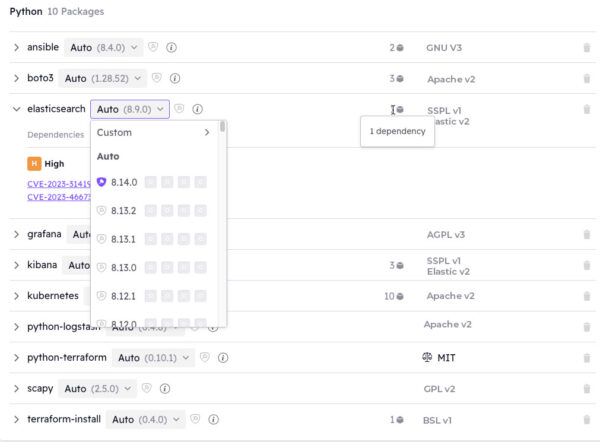This screenshot has height=442, width=600.
Task: Click the dependency count icon for kubernetes
Action: coord(400,297)
